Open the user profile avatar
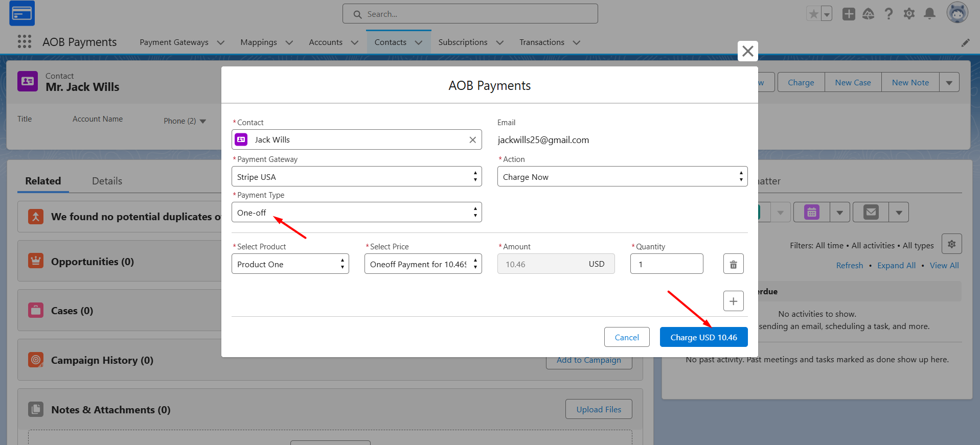The image size is (980, 445). click(957, 13)
